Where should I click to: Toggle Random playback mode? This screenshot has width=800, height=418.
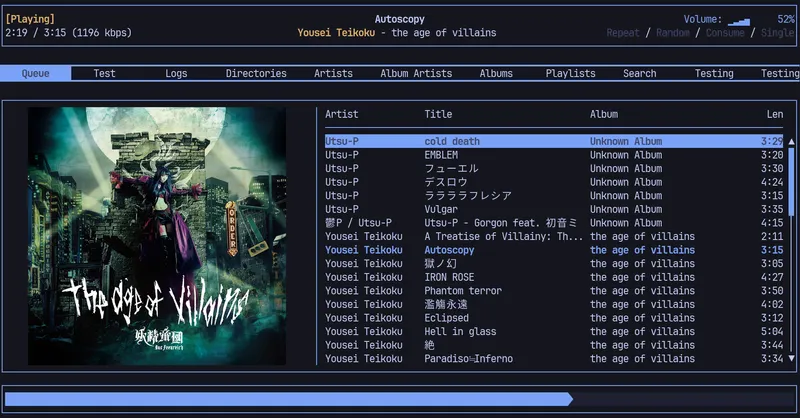(x=672, y=33)
